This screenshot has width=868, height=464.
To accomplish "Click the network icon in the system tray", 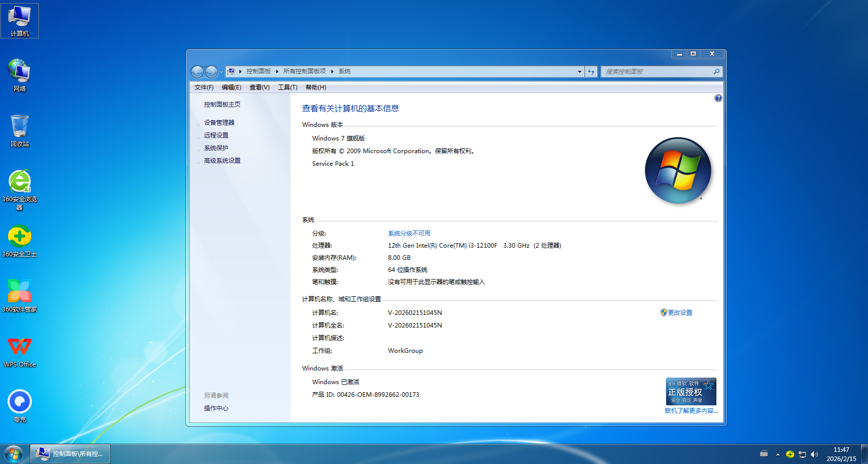I will click(802, 454).
